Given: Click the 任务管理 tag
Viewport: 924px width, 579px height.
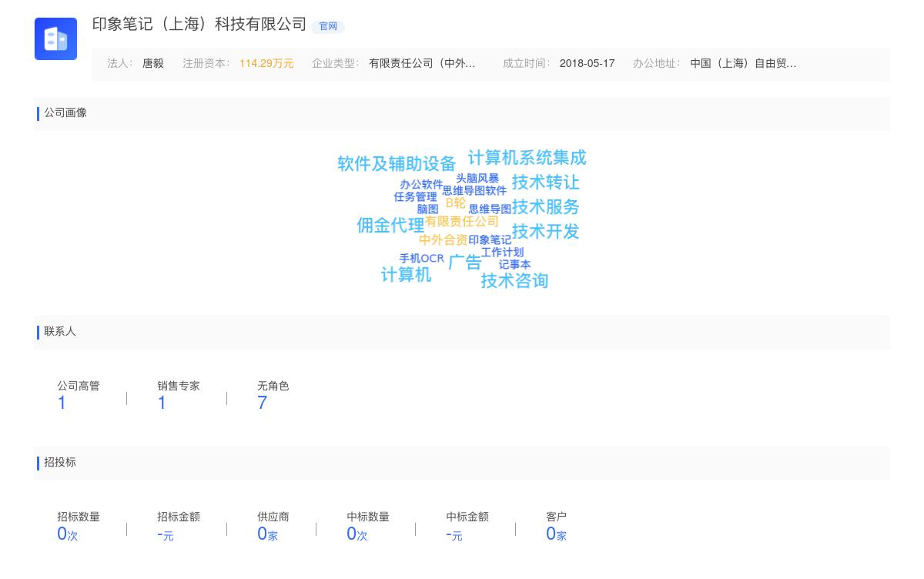Looking at the screenshot, I should tap(415, 197).
